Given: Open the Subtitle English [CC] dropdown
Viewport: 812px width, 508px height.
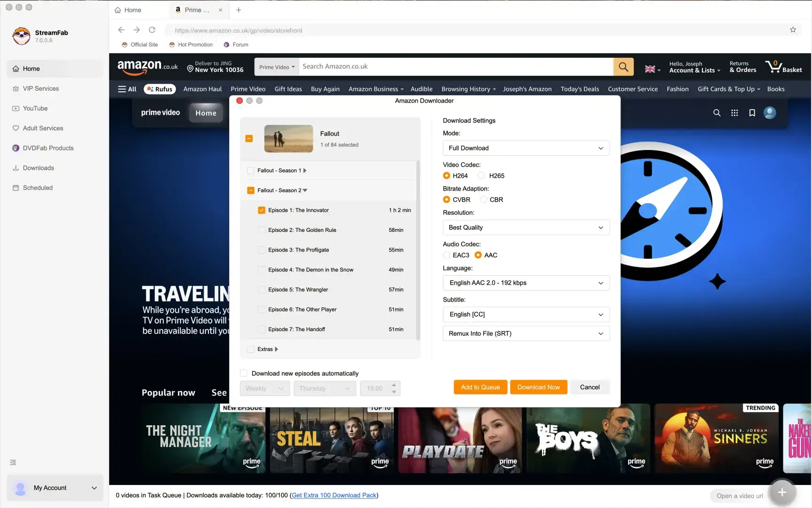Looking at the screenshot, I should tap(526, 314).
